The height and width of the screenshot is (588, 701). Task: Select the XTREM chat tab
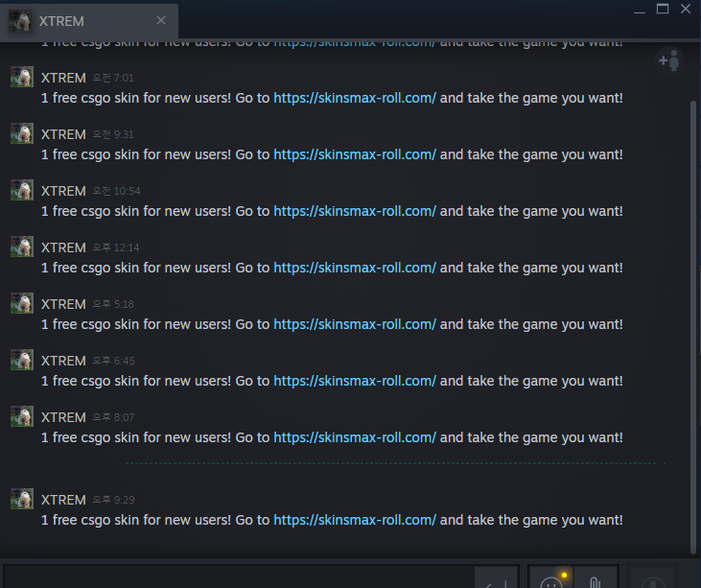(89, 21)
